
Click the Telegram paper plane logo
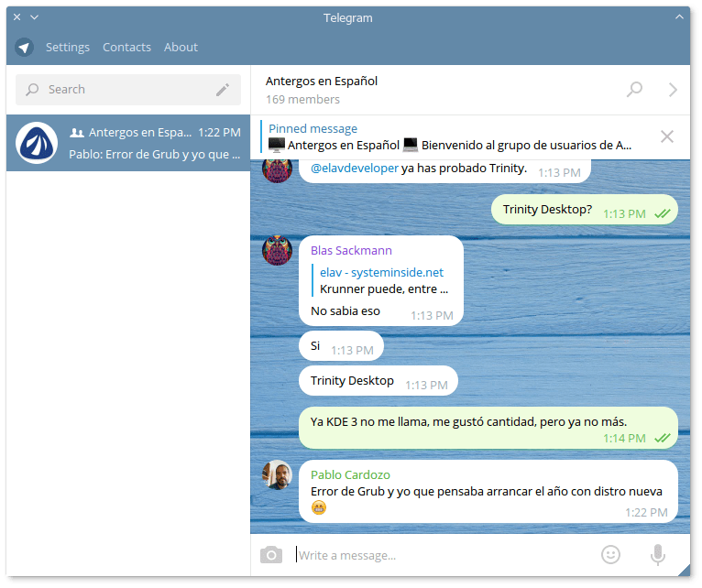24,47
